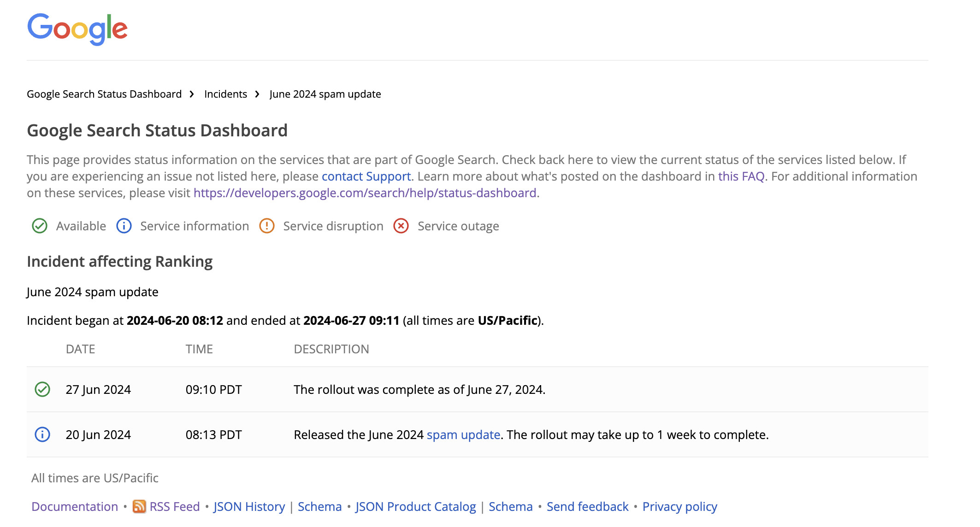Open the spam update link in the table

point(463,434)
